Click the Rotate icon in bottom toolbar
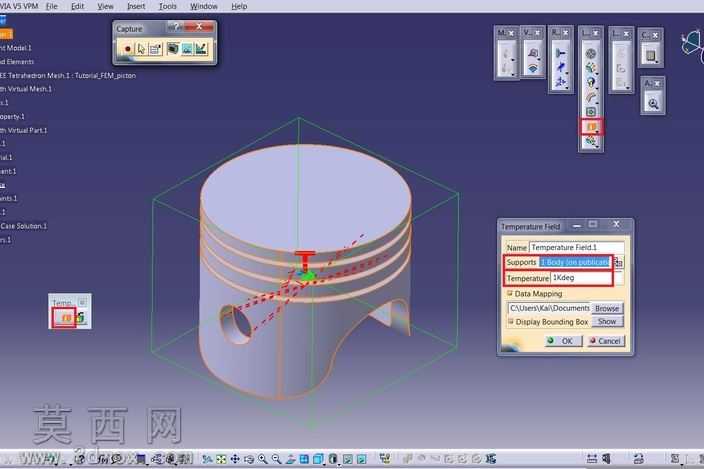This screenshot has width=704, height=469. click(249, 459)
